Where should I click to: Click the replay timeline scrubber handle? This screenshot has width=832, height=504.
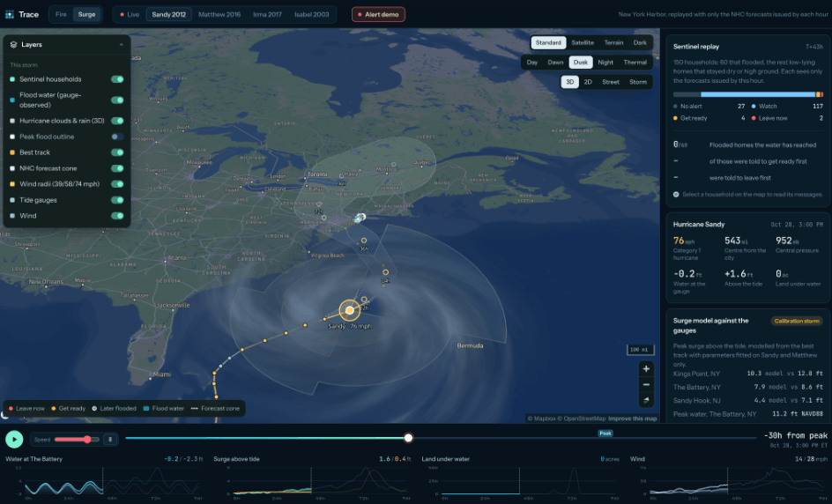[x=408, y=438]
